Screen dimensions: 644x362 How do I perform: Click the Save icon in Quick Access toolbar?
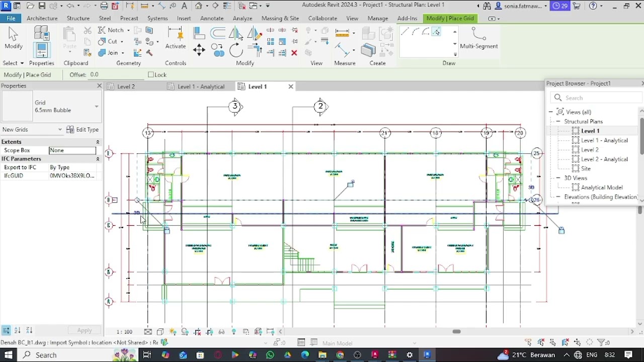(x=42, y=6)
